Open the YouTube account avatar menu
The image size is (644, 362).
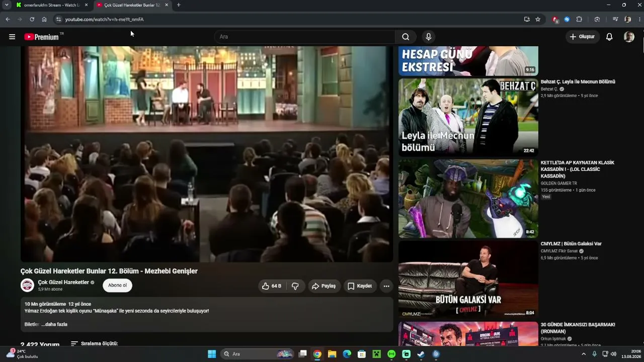(629, 37)
